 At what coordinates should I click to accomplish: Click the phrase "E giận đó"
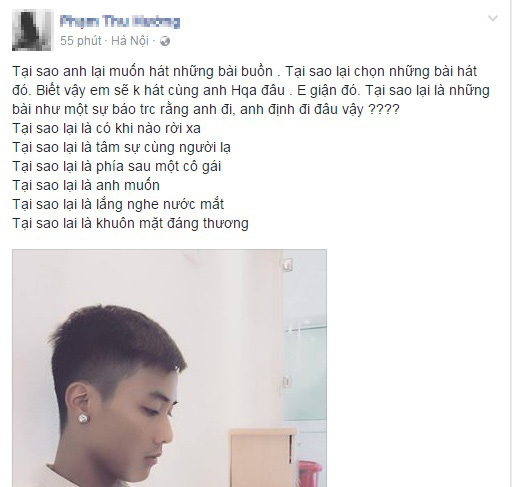pyautogui.click(x=329, y=90)
